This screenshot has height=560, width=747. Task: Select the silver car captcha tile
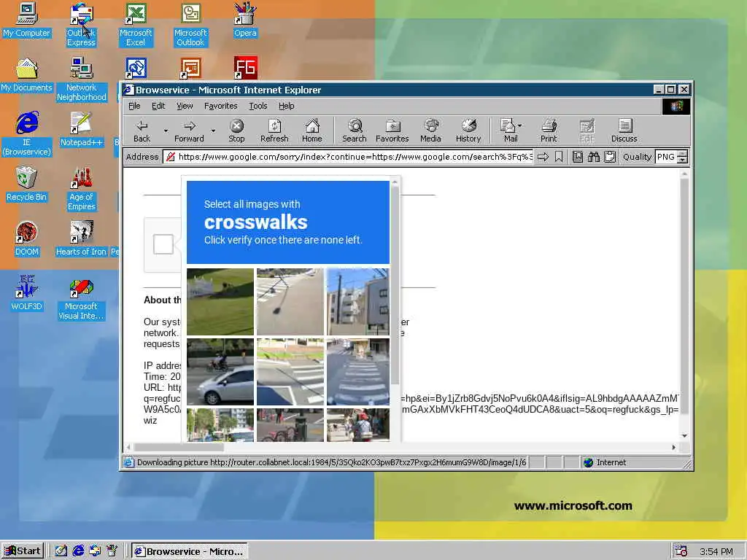coord(220,372)
